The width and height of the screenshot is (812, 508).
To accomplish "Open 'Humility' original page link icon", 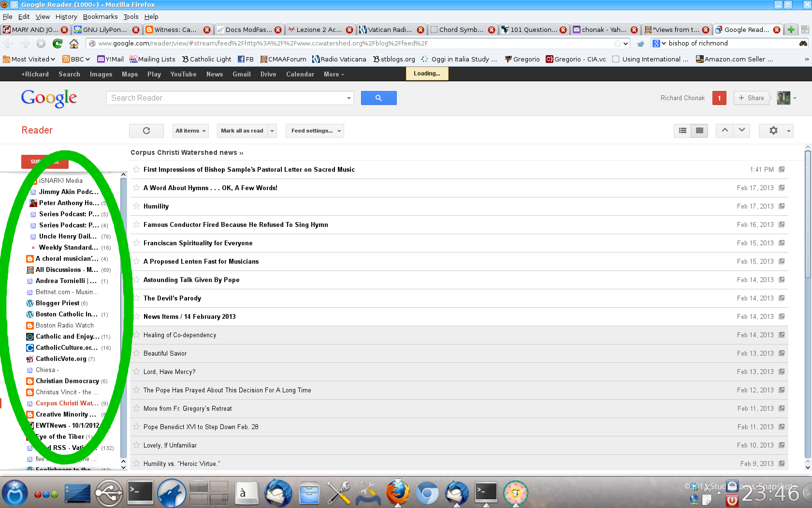I will point(782,206).
